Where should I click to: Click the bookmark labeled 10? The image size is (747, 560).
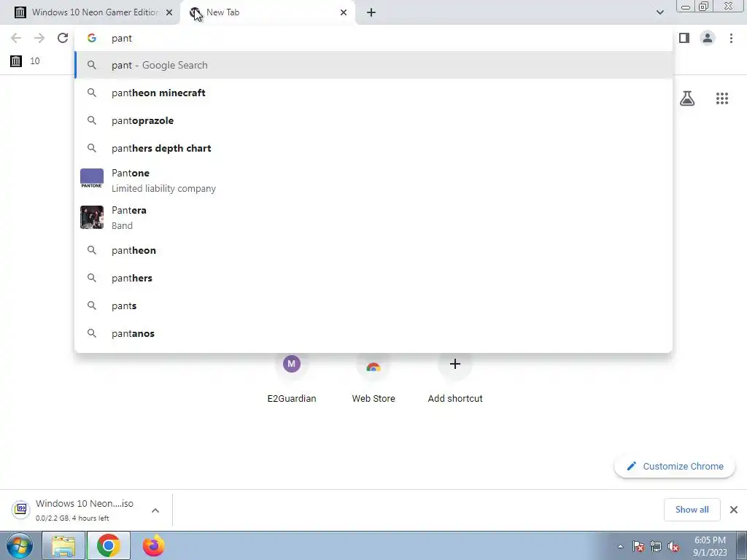tap(26, 61)
